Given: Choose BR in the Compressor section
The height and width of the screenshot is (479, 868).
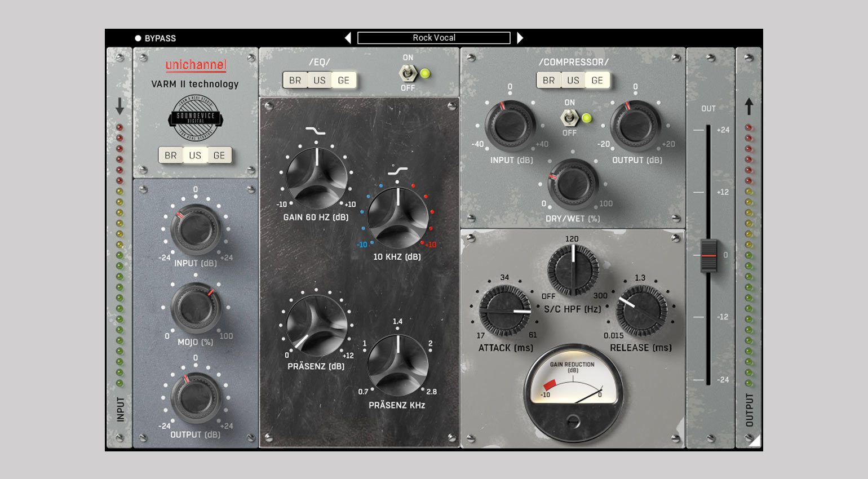Looking at the screenshot, I should pos(549,81).
